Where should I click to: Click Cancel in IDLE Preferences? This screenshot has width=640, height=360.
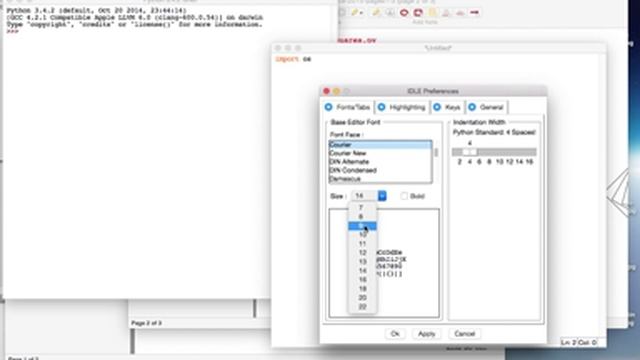(x=464, y=334)
